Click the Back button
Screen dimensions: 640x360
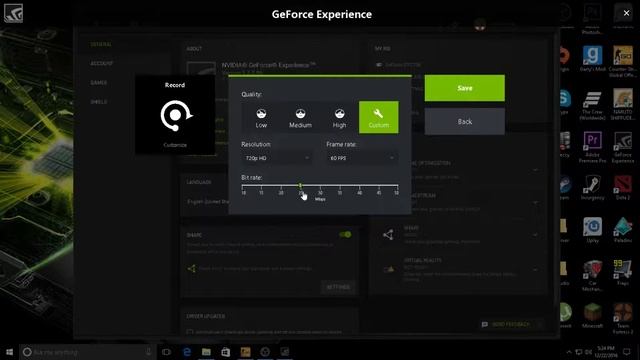point(464,122)
